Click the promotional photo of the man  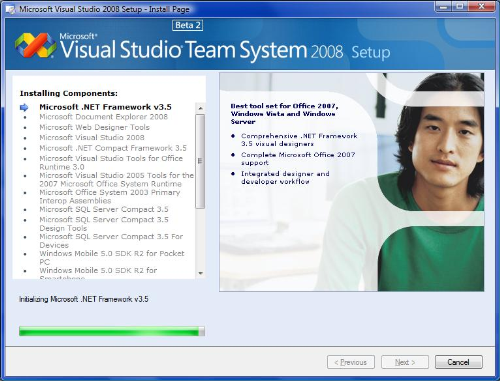click(x=352, y=182)
